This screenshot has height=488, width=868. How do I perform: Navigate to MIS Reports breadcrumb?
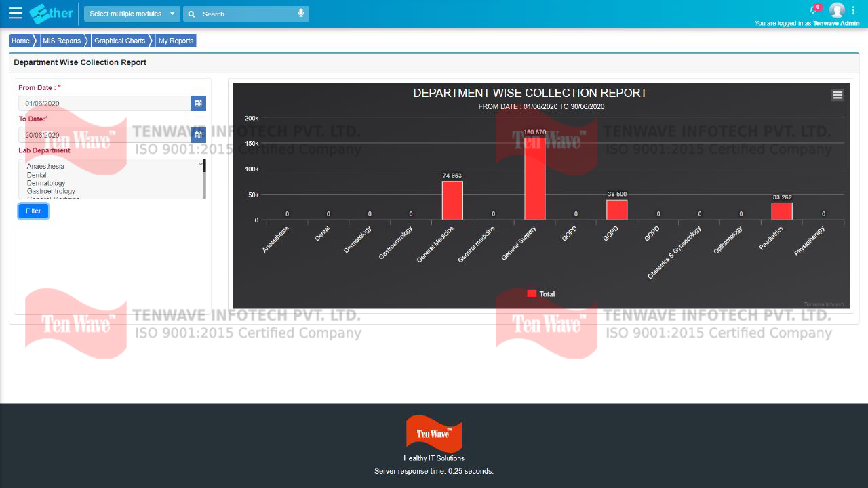point(62,40)
